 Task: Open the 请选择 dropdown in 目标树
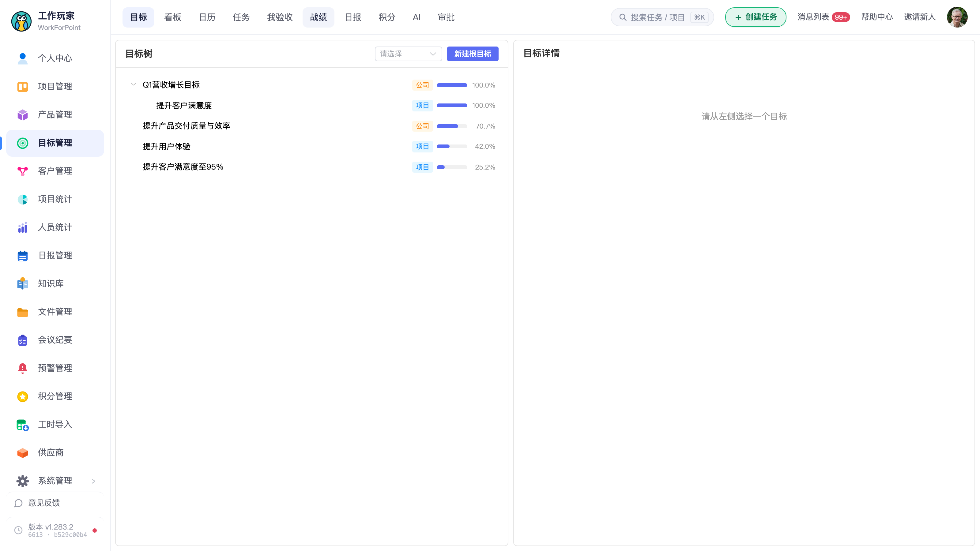coord(408,54)
